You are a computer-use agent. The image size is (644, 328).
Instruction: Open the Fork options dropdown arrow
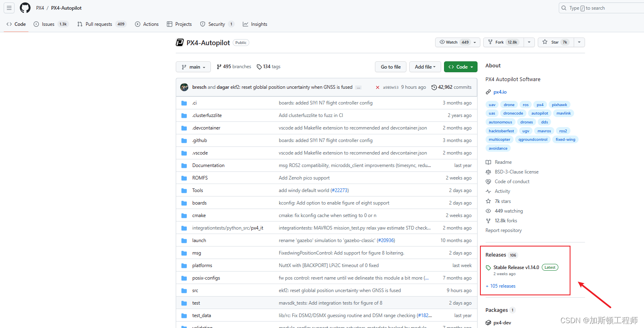[529, 42]
